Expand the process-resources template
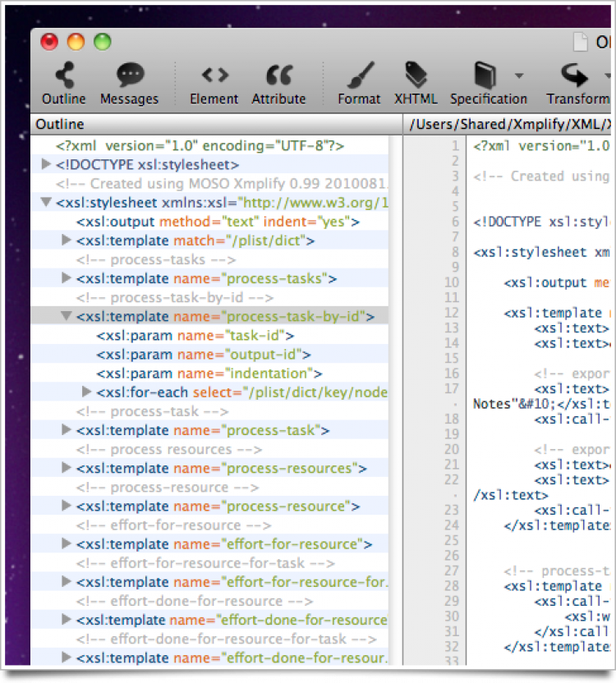616x683 pixels. (x=66, y=467)
